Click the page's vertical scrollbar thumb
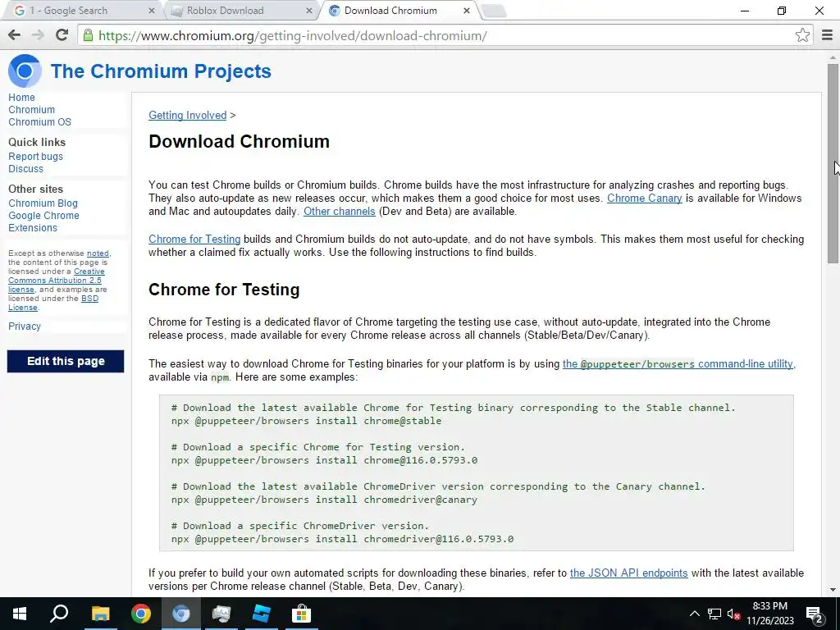This screenshot has height=630, width=840. [x=833, y=163]
